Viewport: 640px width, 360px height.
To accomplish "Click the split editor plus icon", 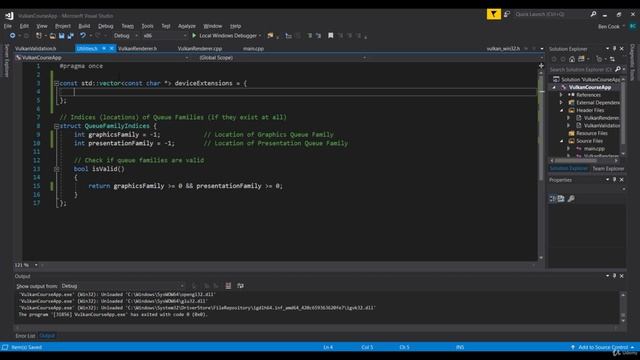I will [x=541, y=65].
